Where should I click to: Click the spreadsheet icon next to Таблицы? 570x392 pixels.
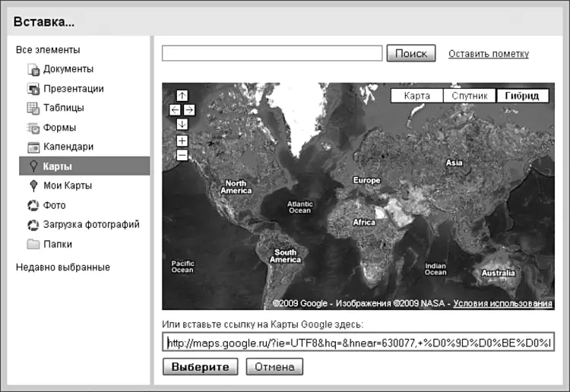[x=33, y=109]
